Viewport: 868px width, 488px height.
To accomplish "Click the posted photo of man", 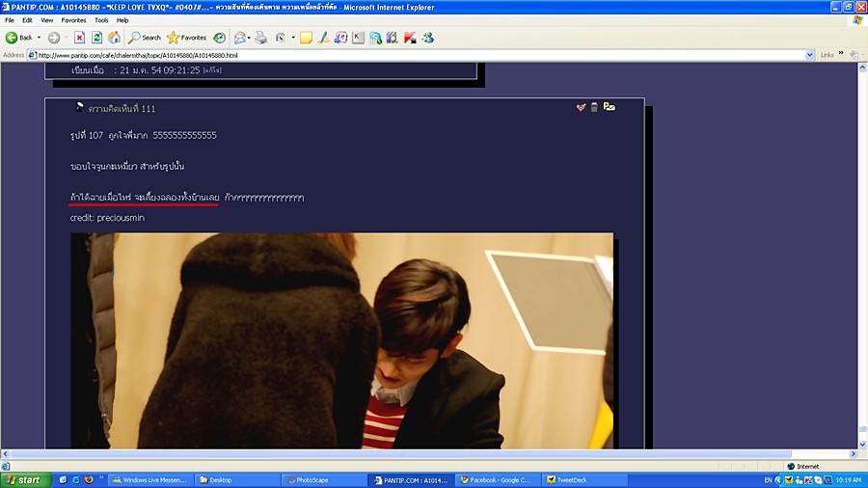I will [x=341, y=340].
